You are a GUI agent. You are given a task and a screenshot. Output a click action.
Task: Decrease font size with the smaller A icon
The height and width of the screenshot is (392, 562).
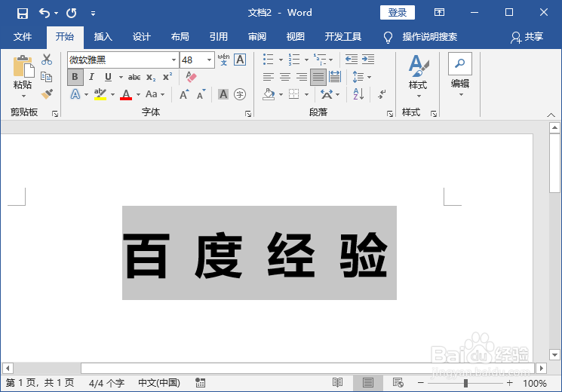coord(201,94)
